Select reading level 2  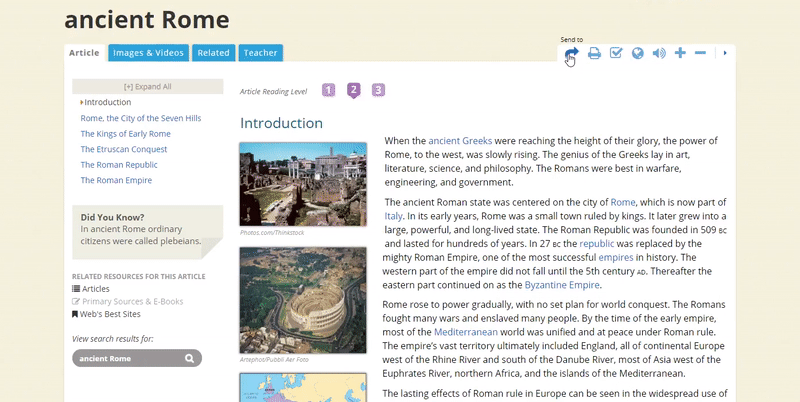354,91
